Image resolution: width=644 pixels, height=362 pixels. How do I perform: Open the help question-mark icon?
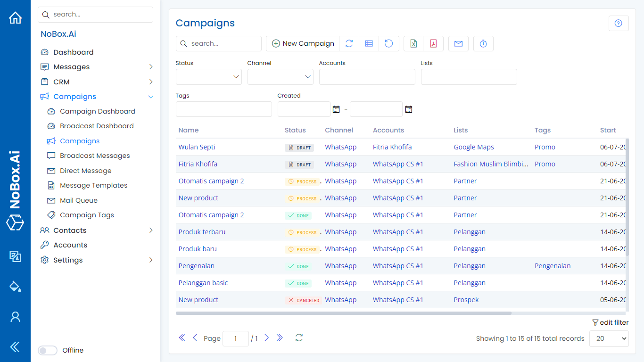[x=618, y=23]
